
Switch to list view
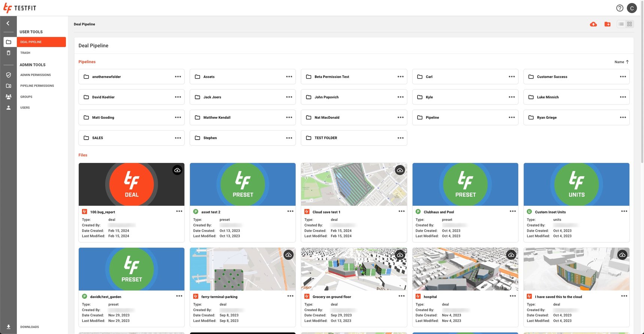click(621, 24)
